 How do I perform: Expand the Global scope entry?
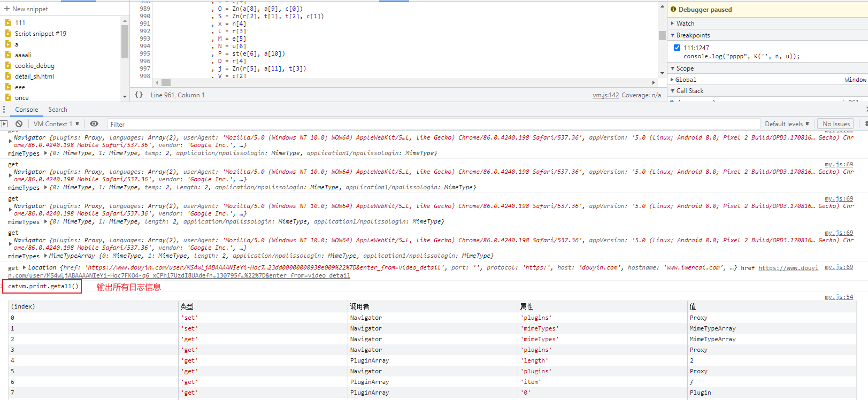[x=673, y=80]
